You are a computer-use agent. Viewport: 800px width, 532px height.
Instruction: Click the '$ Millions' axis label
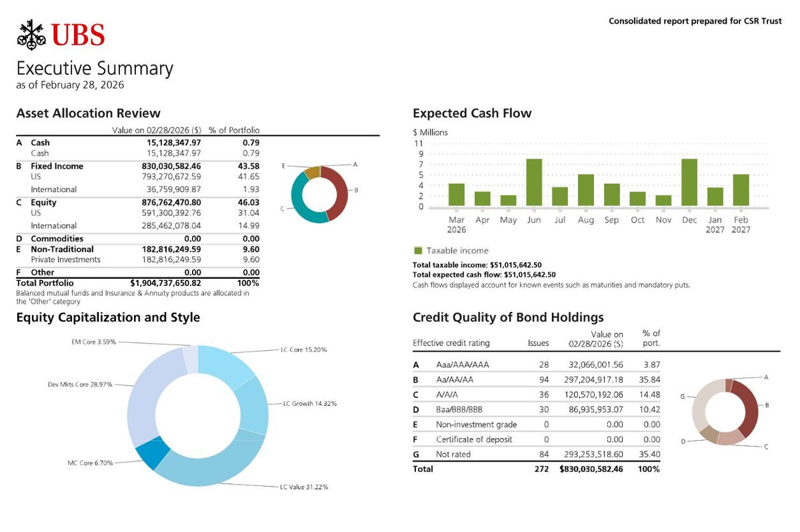click(431, 133)
